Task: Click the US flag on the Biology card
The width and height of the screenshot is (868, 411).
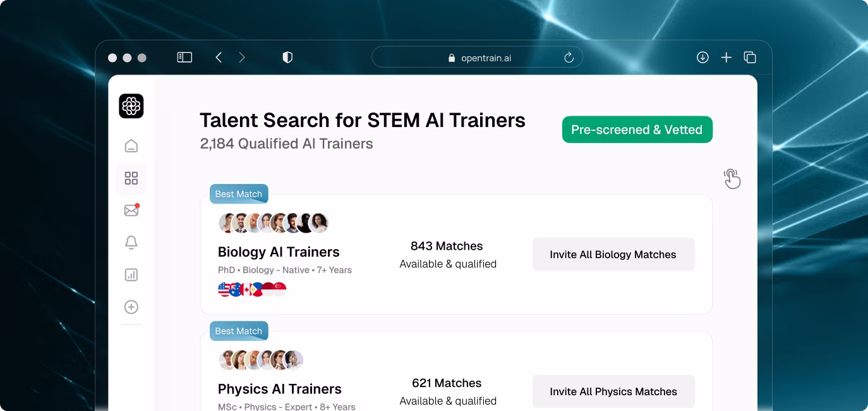Action: pyautogui.click(x=222, y=289)
